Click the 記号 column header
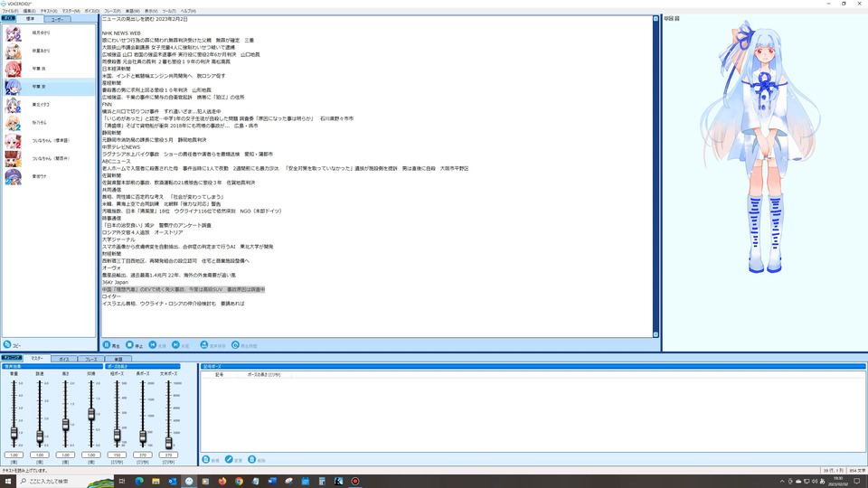This screenshot has height=488, width=868. pos(219,374)
